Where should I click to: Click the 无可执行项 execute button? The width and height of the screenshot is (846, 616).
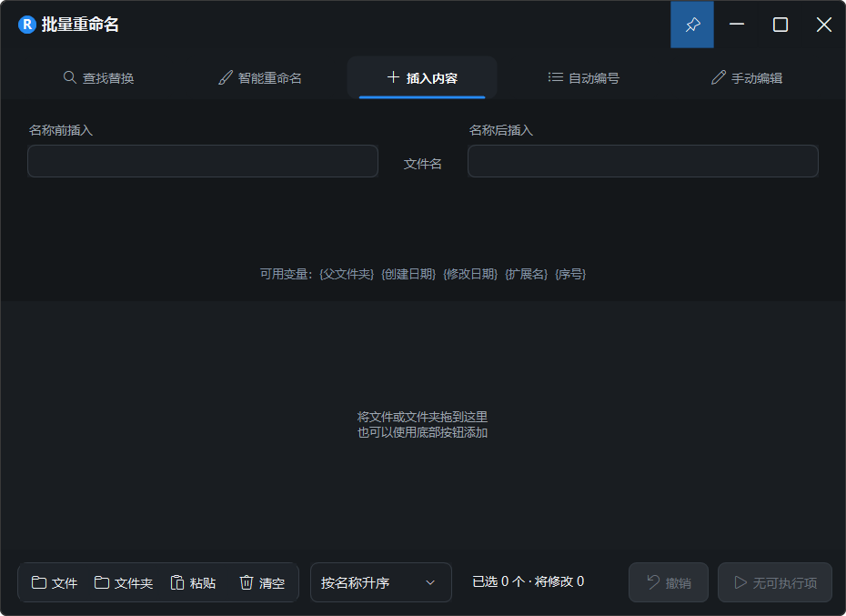[775, 582]
